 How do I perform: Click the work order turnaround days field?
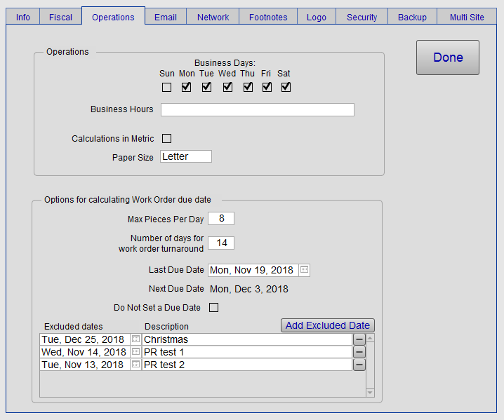click(x=221, y=243)
